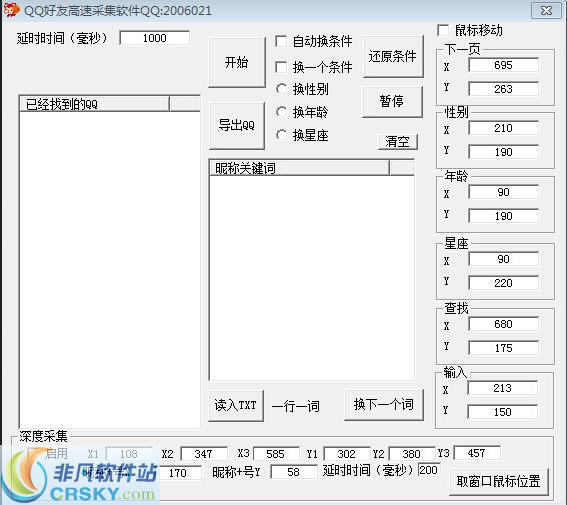Enable the 鼠标移动 checkbox
This screenshot has height=505, width=567.
pyautogui.click(x=443, y=30)
